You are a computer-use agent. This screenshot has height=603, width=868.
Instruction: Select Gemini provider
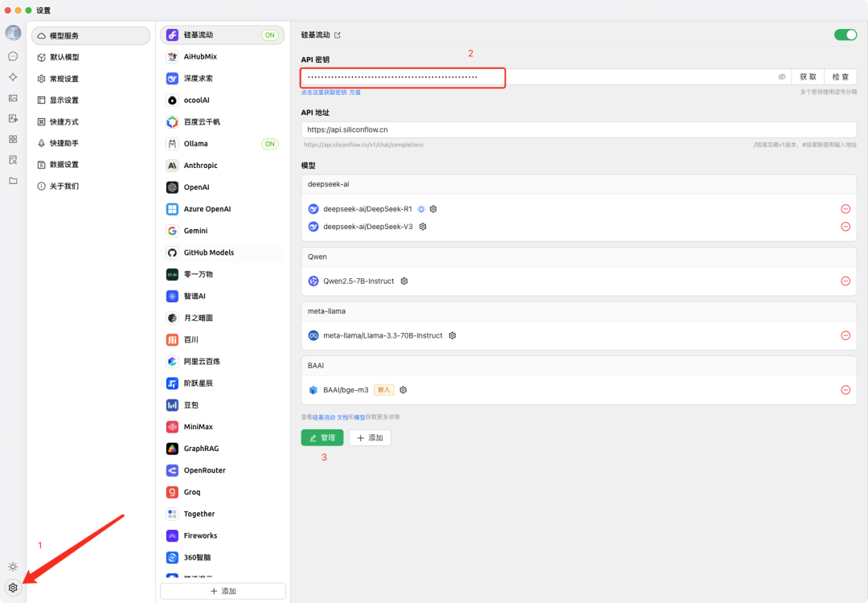222,231
